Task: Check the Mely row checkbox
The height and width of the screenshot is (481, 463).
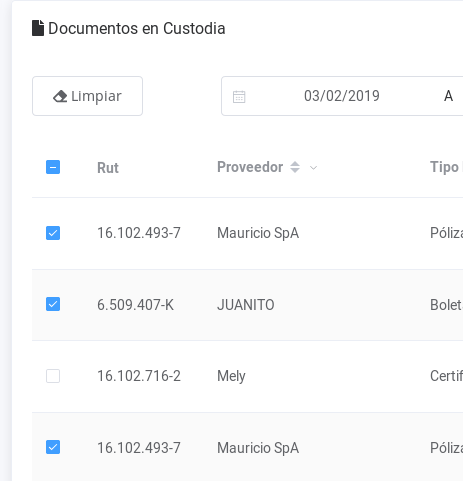Action: click(53, 376)
